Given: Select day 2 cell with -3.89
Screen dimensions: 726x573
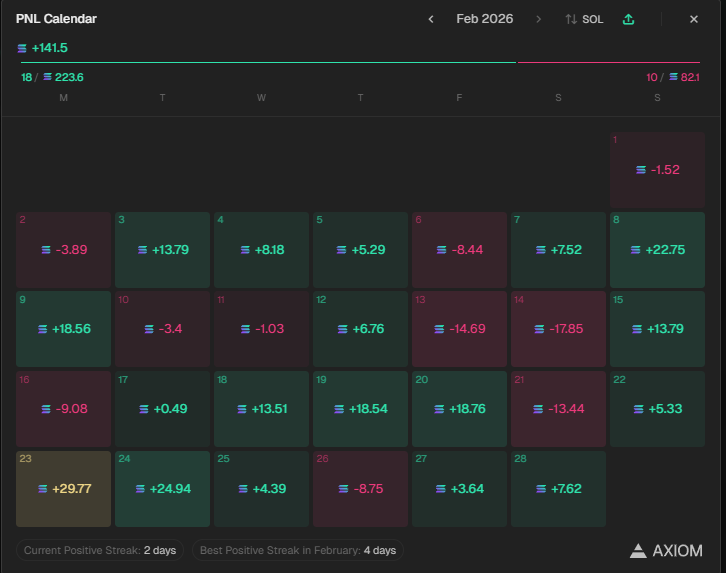Looking at the screenshot, I should (63, 250).
